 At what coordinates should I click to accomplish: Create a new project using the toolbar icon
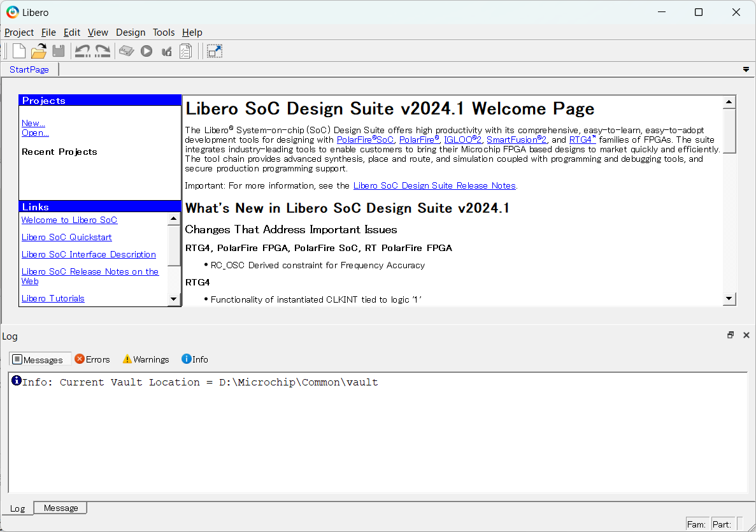tap(18, 50)
